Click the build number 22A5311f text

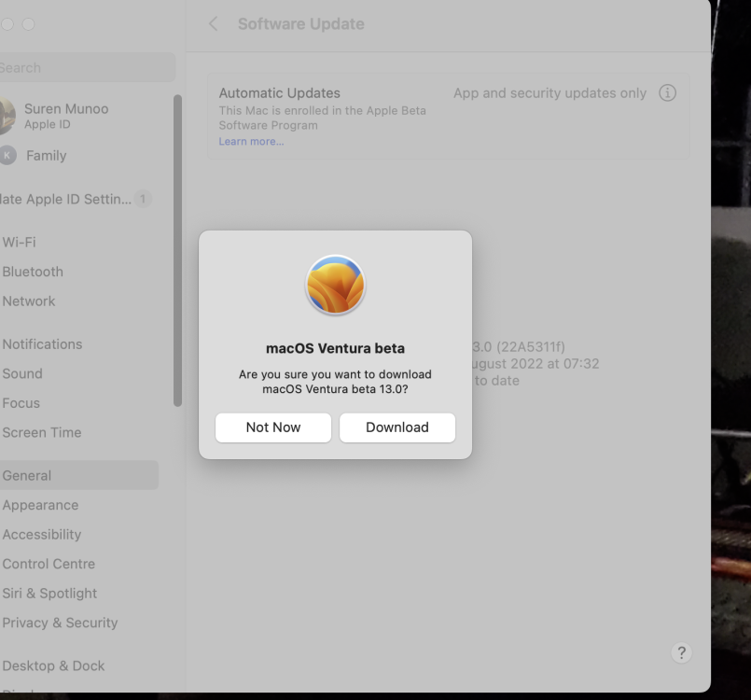pyautogui.click(x=530, y=346)
